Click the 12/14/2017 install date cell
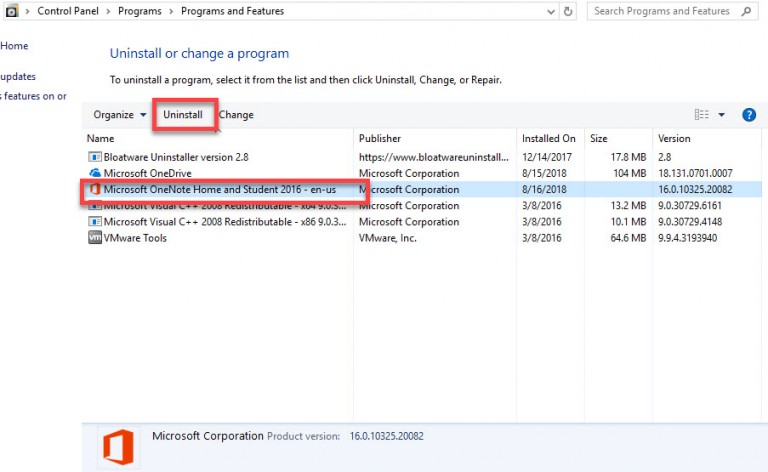 pos(547,157)
